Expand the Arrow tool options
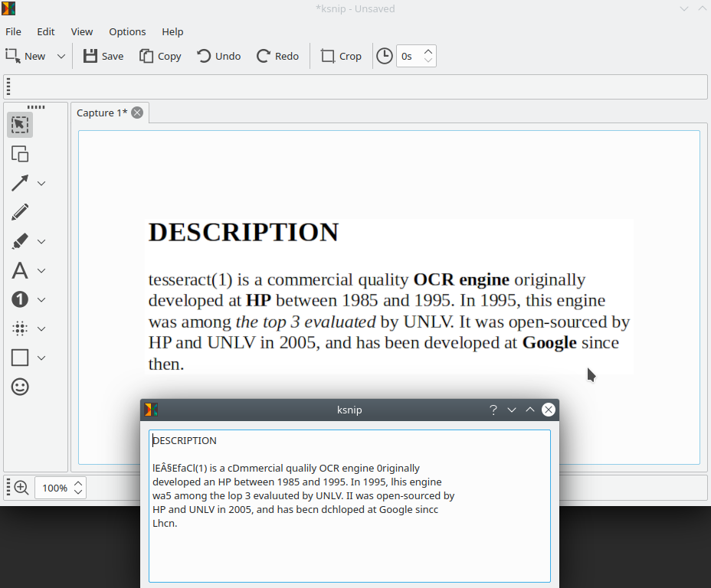The image size is (711, 588). pyautogui.click(x=41, y=183)
